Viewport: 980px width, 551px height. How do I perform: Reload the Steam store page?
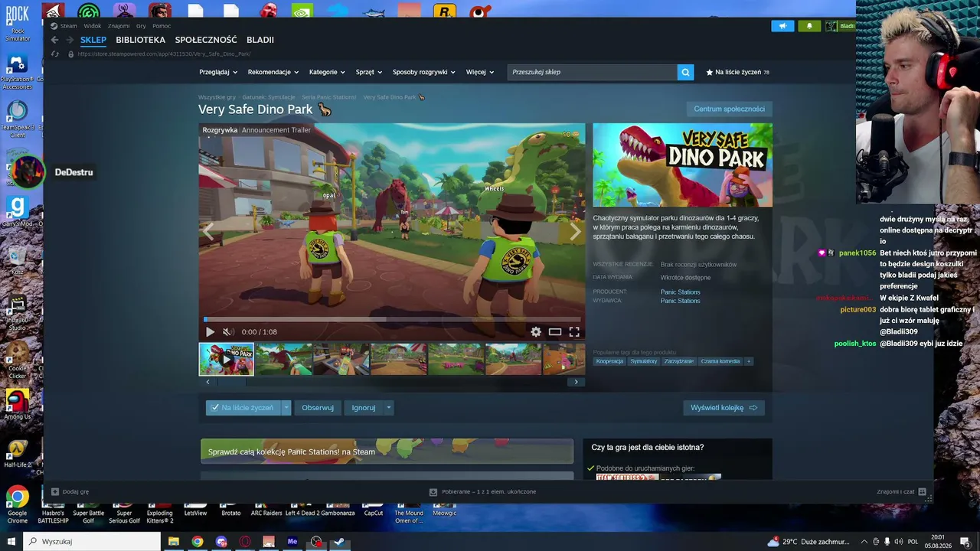(x=54, y=54)
